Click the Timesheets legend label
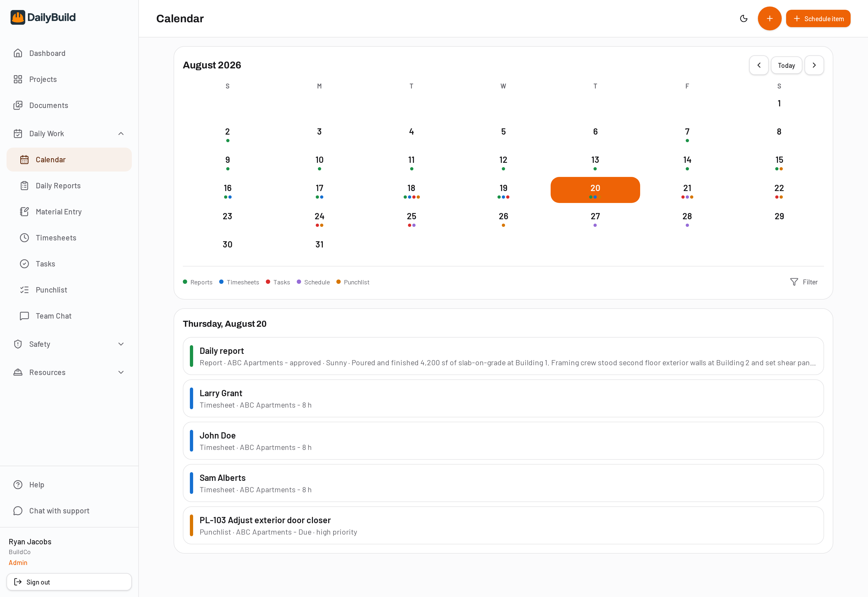Screen dimensions: 868x597 click(242, 282)
